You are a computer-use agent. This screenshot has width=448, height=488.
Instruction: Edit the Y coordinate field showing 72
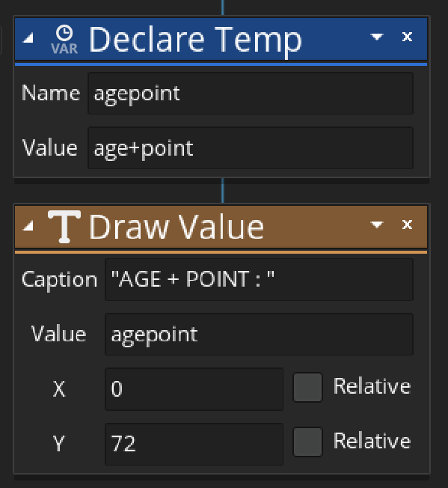194,444
